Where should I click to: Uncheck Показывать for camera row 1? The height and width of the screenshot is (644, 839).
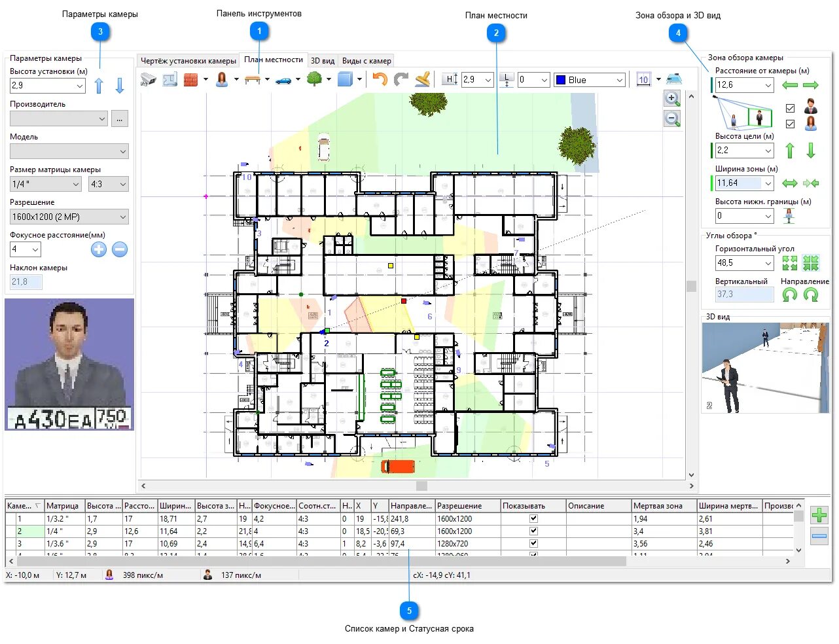pos(533,518)
